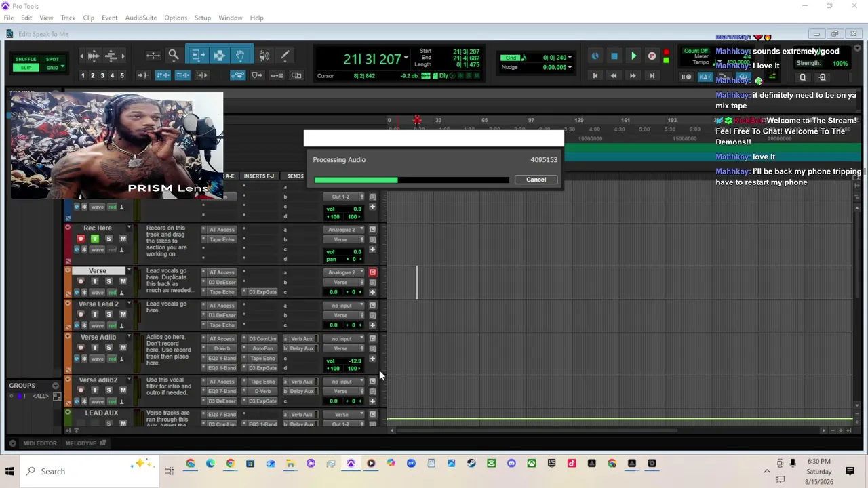Open D3 DeEsser insert on Verse track
This screenshot has height=488, width=868.
222,282
